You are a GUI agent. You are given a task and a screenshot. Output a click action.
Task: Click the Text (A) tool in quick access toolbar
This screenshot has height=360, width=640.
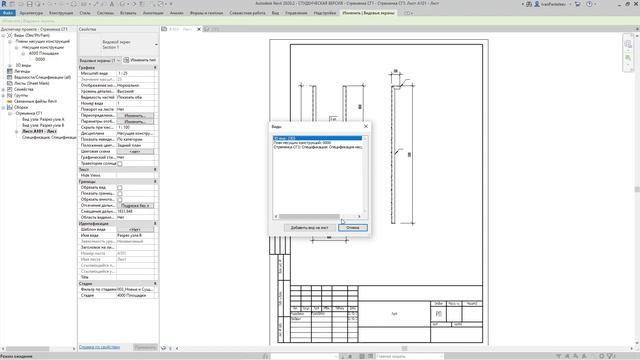[111, 4]
